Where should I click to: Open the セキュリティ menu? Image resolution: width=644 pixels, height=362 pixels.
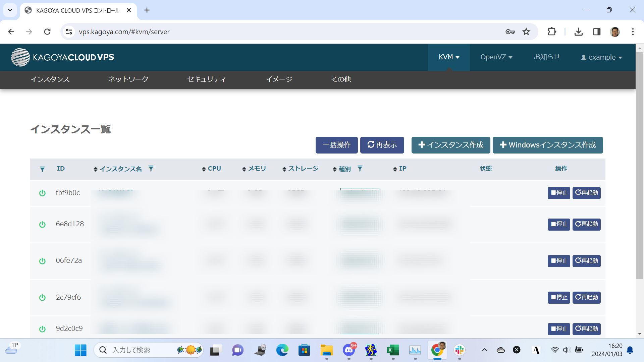point(207,79)
